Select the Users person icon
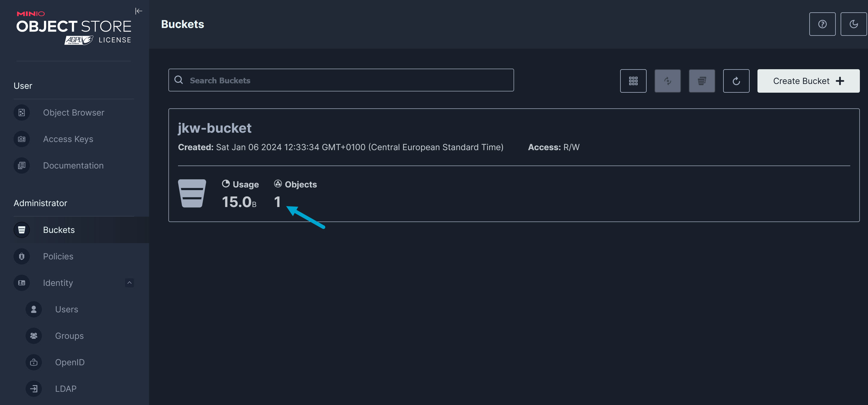This screenshot has height=405, width=868. 33,309
